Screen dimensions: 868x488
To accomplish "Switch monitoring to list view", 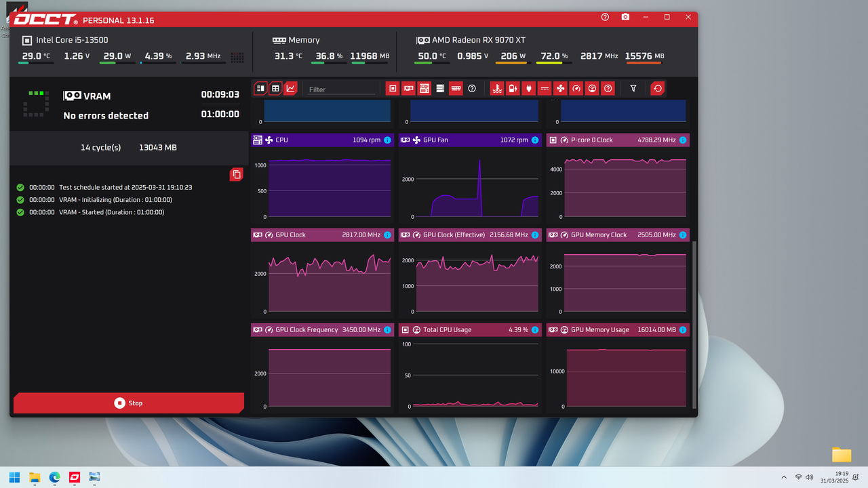I will (x=260, y=88).
